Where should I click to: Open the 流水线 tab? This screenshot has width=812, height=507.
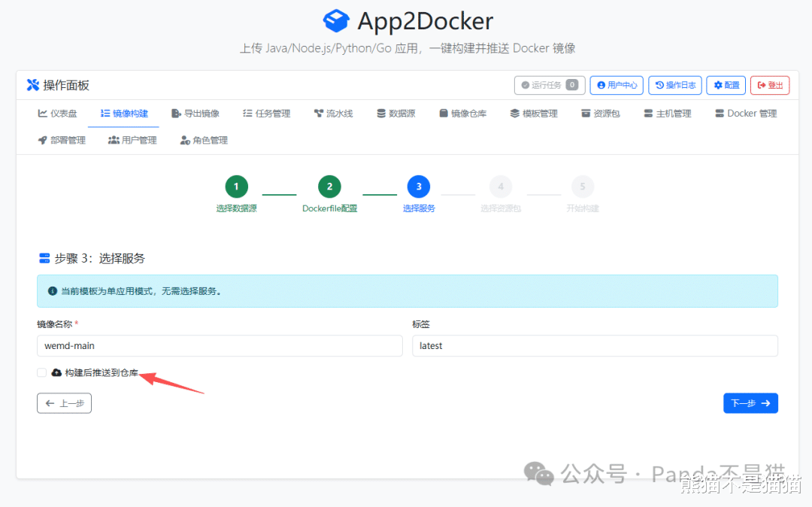[x=333, y=114]
